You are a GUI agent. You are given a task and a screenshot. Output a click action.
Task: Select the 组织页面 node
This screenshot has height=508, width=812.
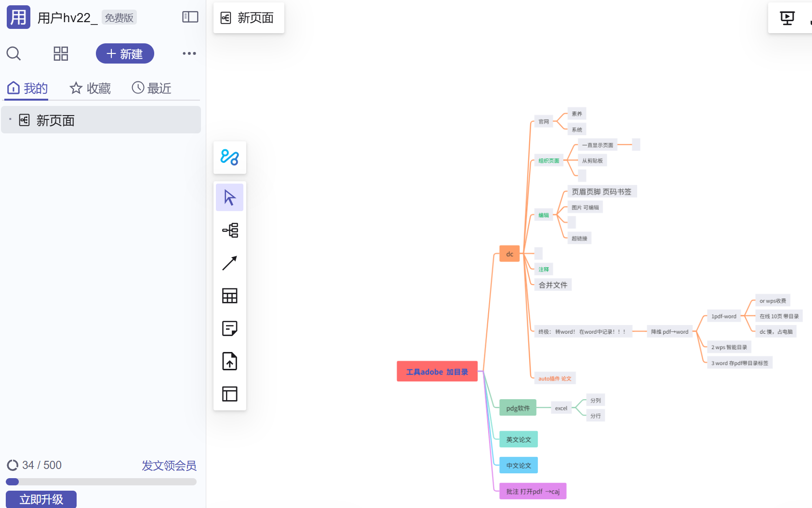[x=549, y=160]
